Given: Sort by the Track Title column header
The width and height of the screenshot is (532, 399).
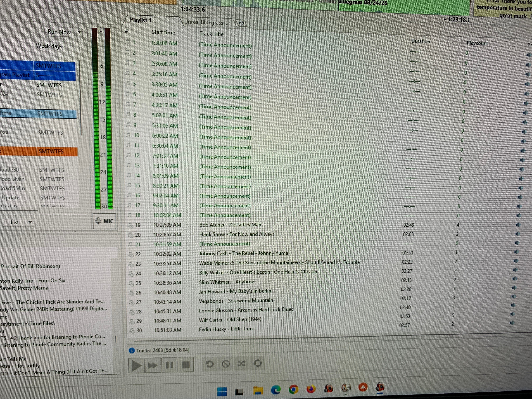Looking at the screenshot, I should pos(211,34).
